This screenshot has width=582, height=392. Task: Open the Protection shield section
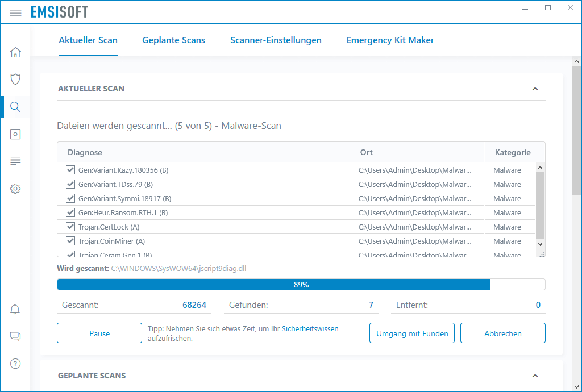(x=15, y=79)
